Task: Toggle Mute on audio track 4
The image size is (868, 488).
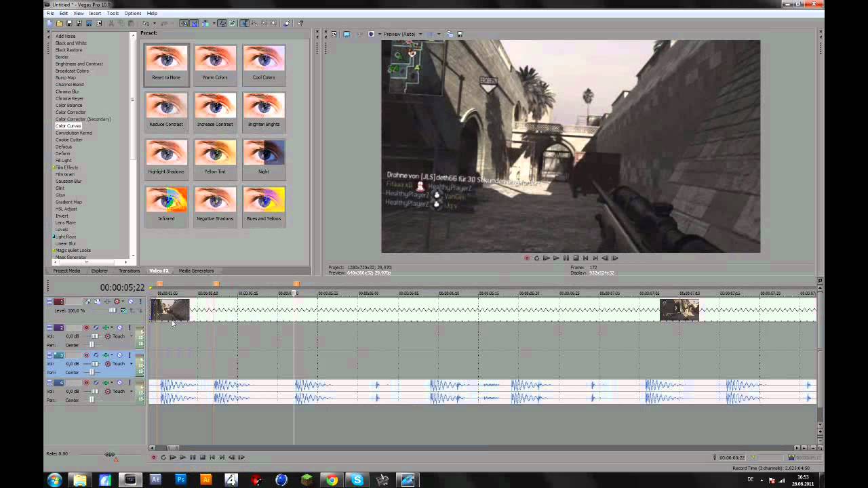Action: 119,382
